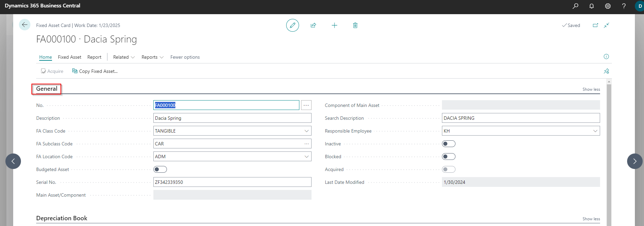Click the information factbox icon

click(x=606, y=56)
